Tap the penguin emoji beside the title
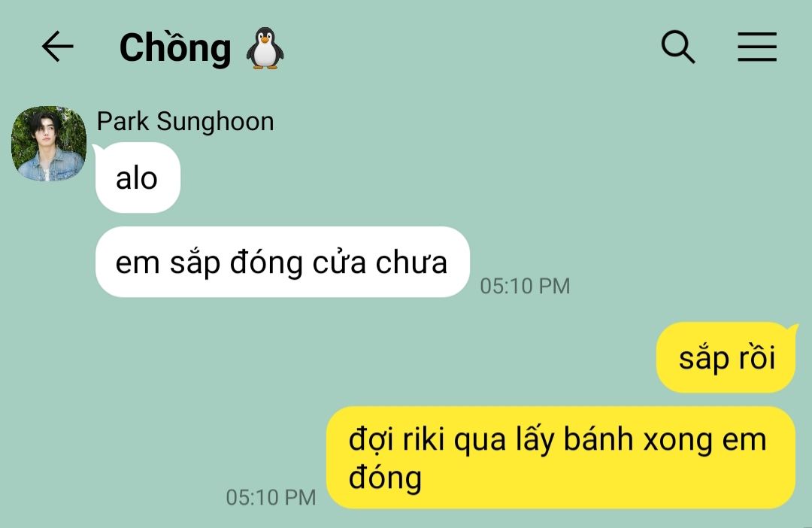Viewport: 812px width, 528px height. [x=265, y=47]
